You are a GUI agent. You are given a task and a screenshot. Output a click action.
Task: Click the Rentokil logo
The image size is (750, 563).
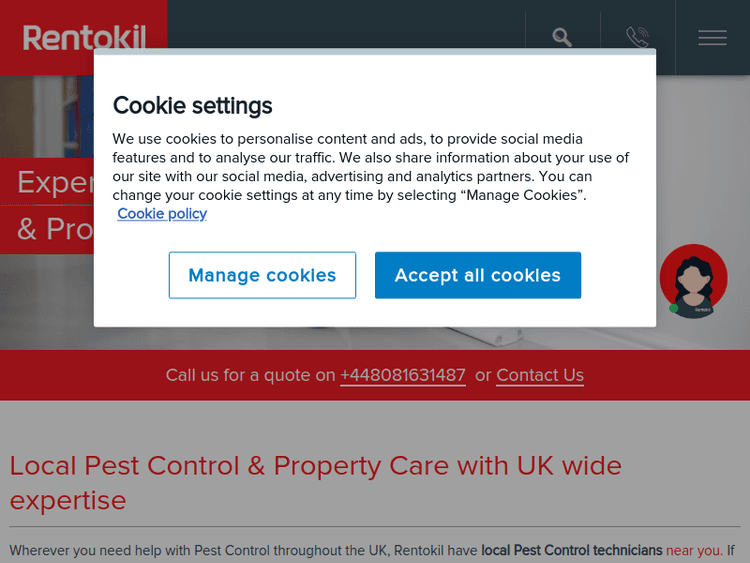pos(84,37)
